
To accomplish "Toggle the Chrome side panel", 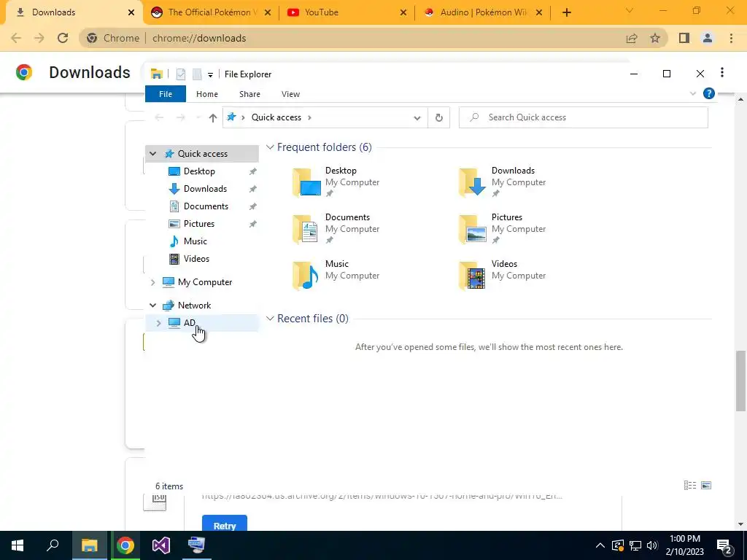I will point(684,38).
